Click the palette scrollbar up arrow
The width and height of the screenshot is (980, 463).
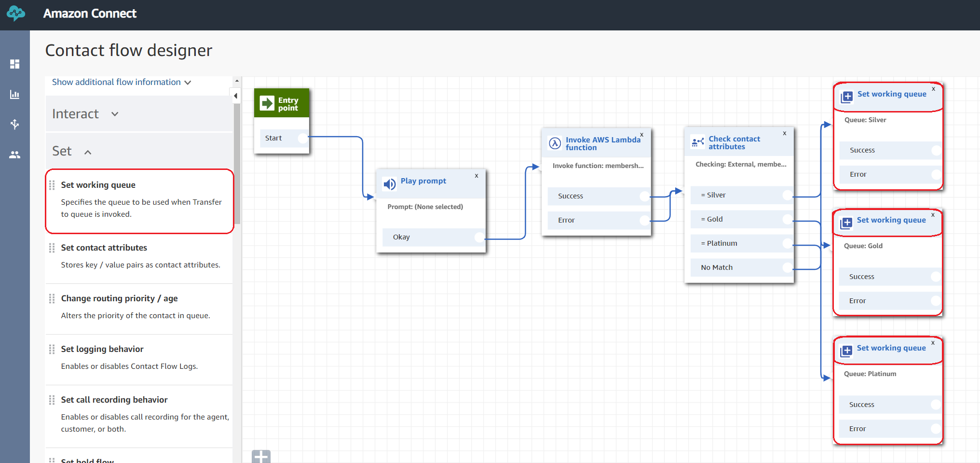pos(237,81)
